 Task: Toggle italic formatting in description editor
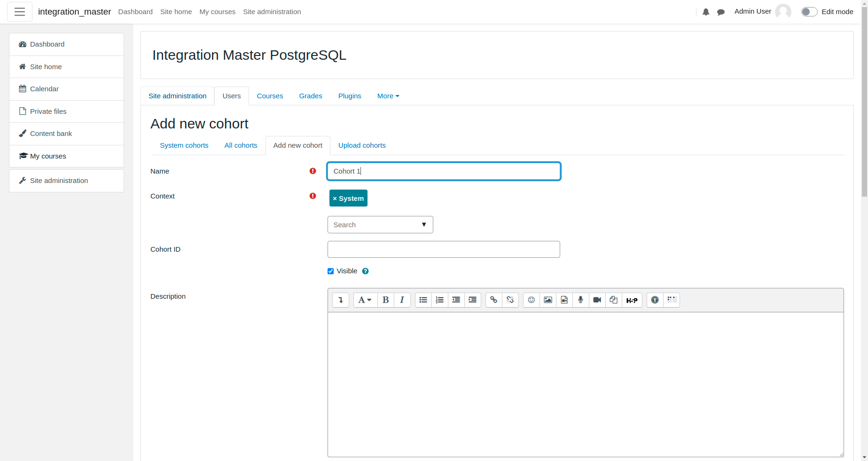pyautogui.click(x=402, y=300)
